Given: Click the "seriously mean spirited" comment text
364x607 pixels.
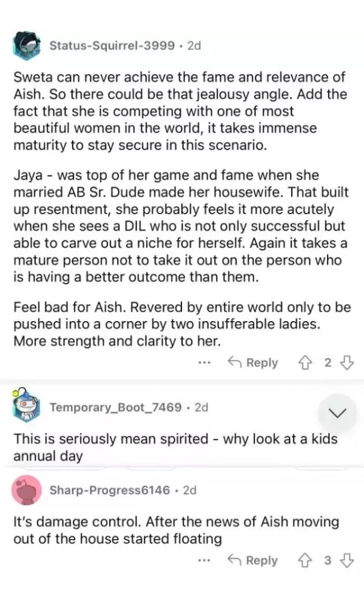Looking at the screenshot, I should point(175,447).
